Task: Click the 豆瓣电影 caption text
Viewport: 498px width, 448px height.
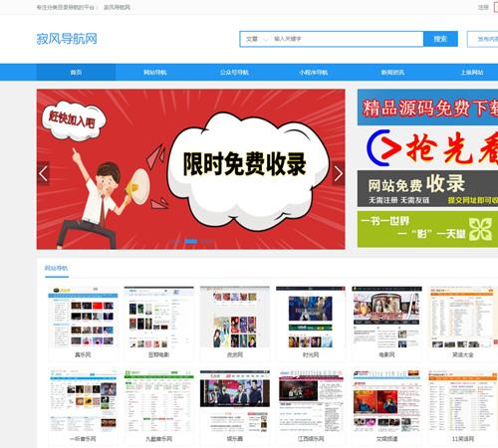Action: click(158, 354)
